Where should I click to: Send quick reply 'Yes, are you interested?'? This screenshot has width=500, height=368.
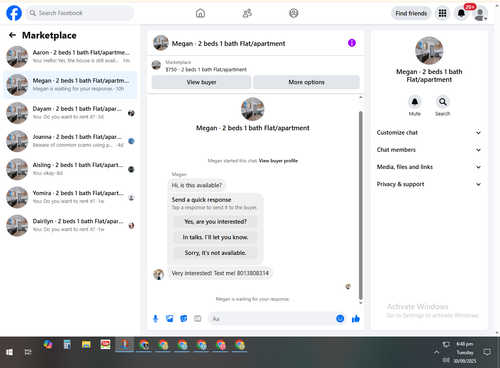[x=215, y=222]
